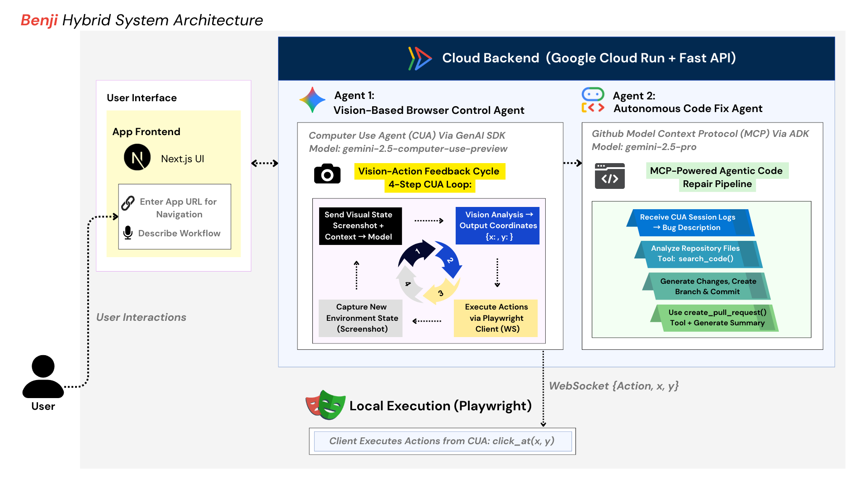Select the Vision Analysis blue box
This screenshot has height=488, width=868.
point(497,226)
